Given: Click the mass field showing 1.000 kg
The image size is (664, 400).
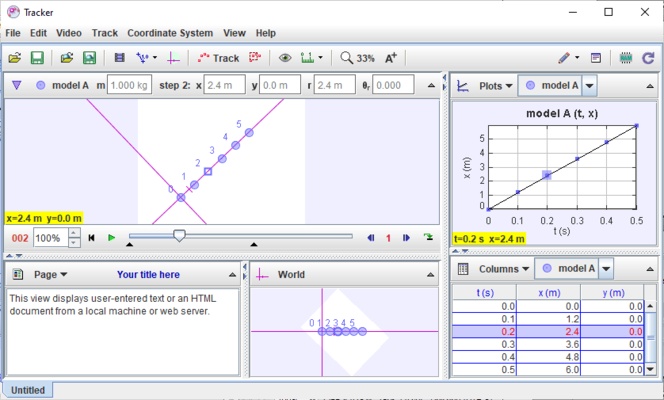Looking at the screenshot, I should (x=128, y=86).
